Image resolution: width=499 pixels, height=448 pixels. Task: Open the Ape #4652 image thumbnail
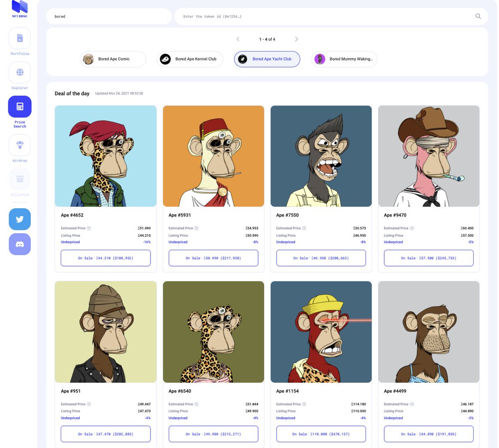pyautogui.click(x=106, y=156)
